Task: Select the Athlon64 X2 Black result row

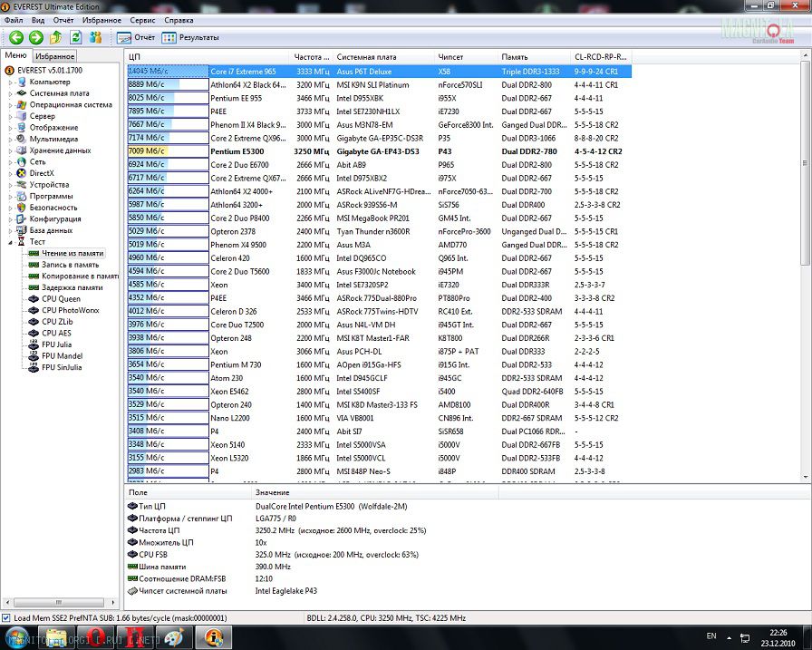Action: coord(379,85)
